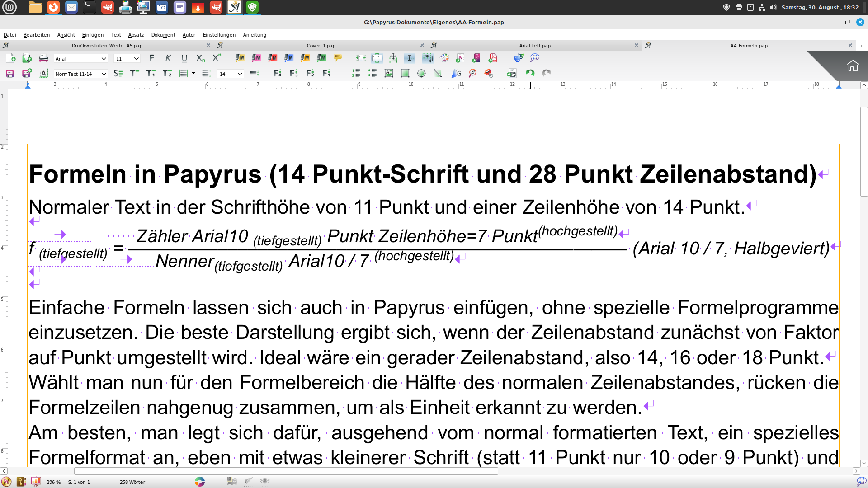Click the vertical scrollbar thumb
This screenshot has height=488, width=868.
point(864,151)
